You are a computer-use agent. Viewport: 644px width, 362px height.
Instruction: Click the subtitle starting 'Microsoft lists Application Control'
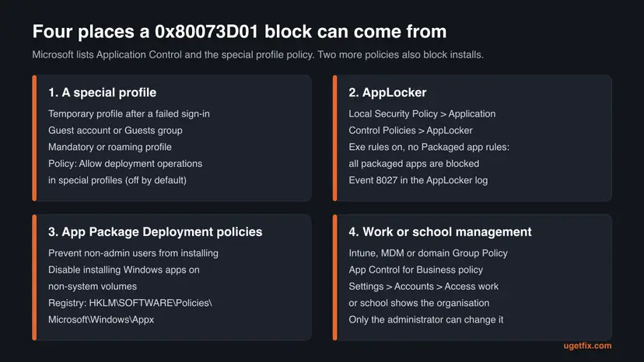[258, 54]
